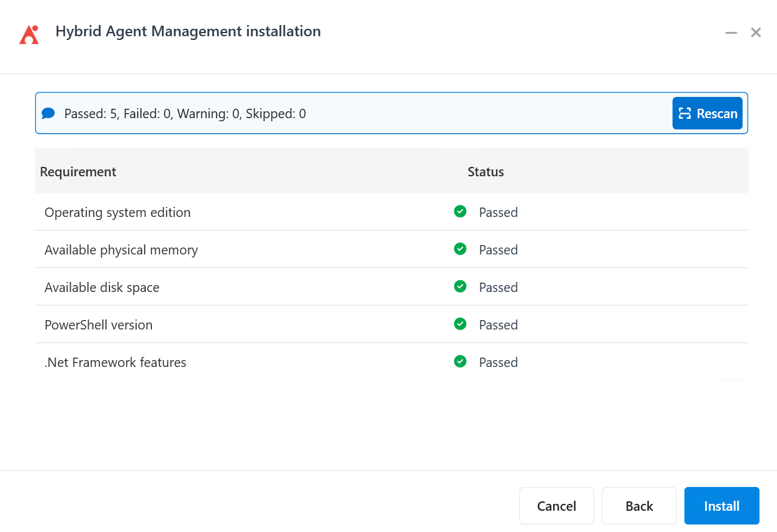Click green check icon for PowerShell version
777x532 pixels.
[x=460, y=324]
